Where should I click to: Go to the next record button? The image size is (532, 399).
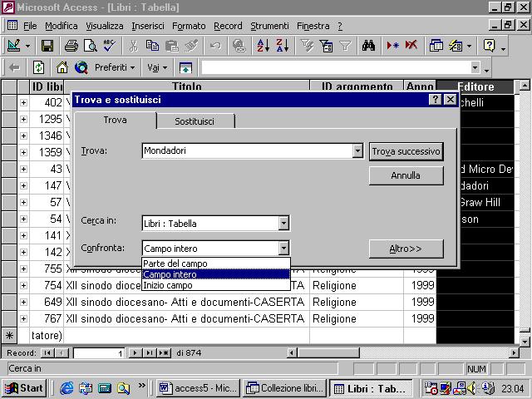135,352
